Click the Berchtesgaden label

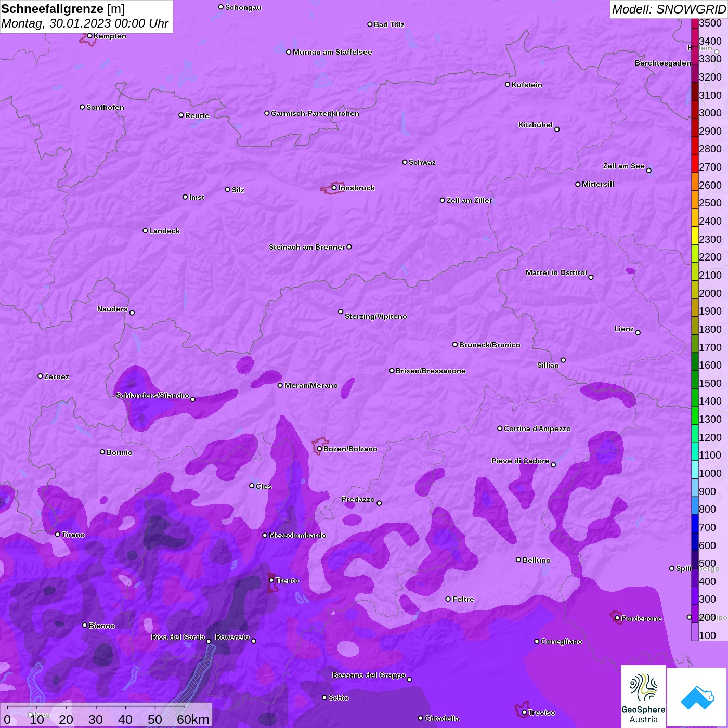(x=663, y=63)
